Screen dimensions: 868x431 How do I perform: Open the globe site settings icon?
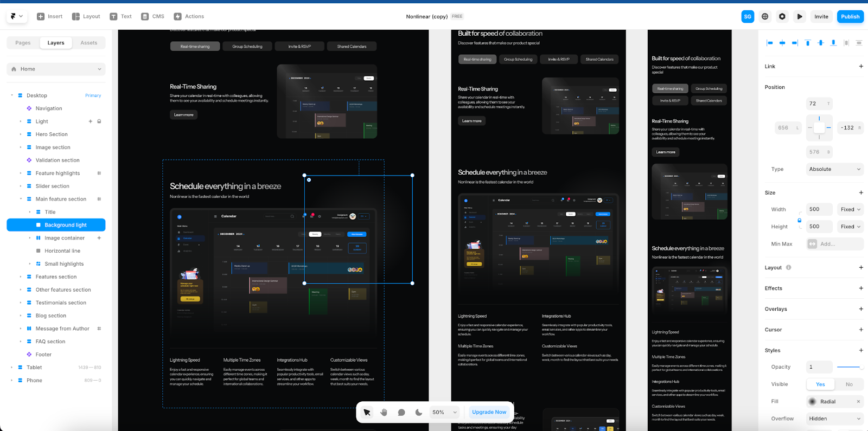[x=765, y=16]
